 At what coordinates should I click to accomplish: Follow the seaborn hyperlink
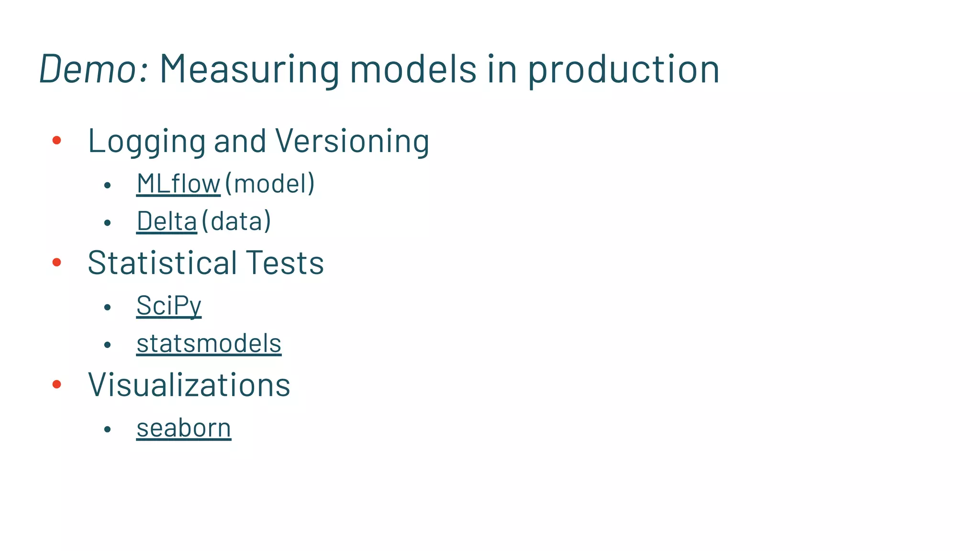pos(184,428)
